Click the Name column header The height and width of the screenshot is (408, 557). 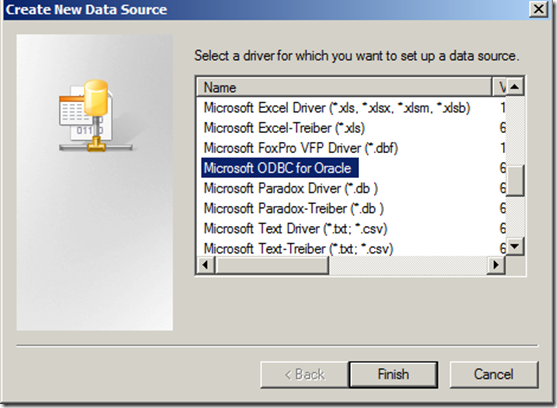(344, 87)
